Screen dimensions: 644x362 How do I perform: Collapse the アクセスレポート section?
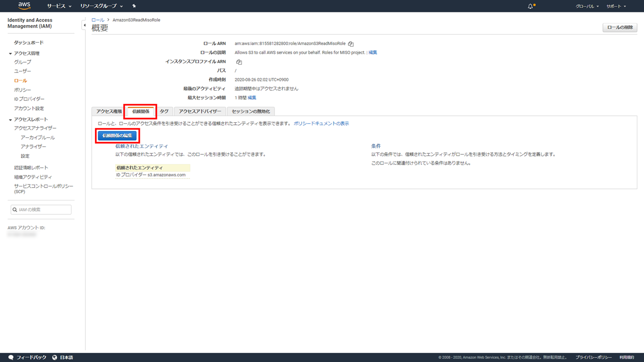(11, 120)
